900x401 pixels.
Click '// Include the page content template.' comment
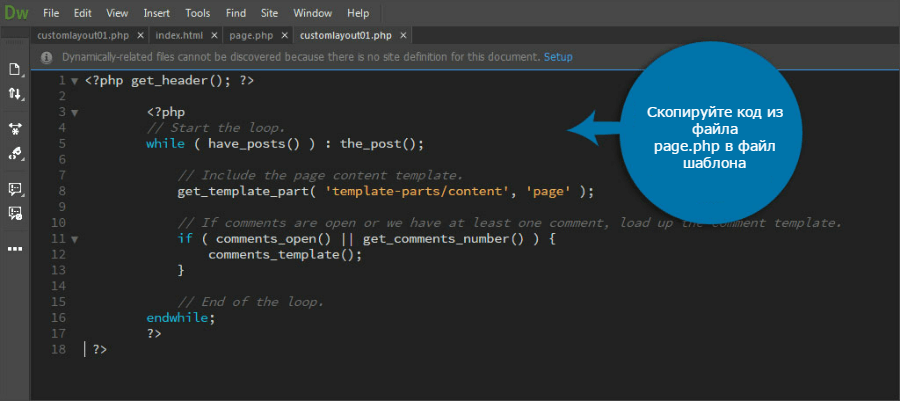pos(320,176)
